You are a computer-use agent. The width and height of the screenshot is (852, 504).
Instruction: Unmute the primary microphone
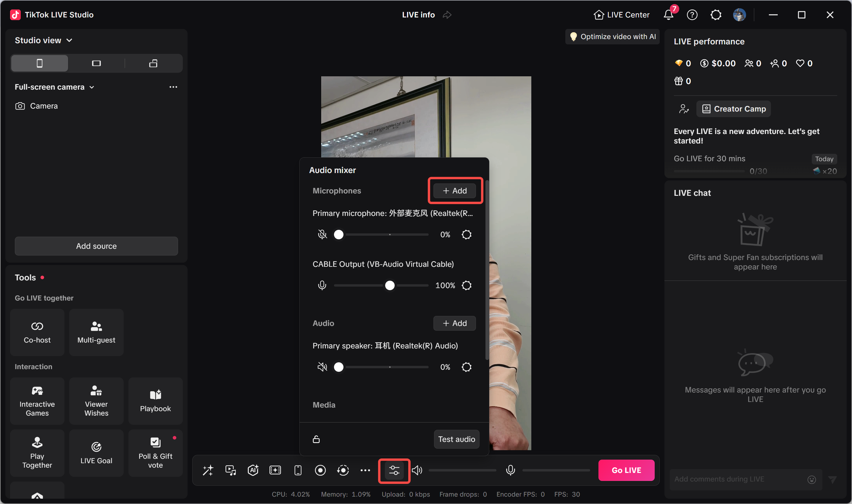tap(322, 234)
